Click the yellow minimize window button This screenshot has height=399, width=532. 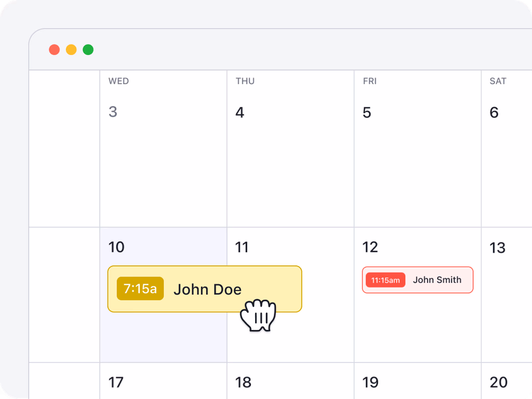click(71, 50)
